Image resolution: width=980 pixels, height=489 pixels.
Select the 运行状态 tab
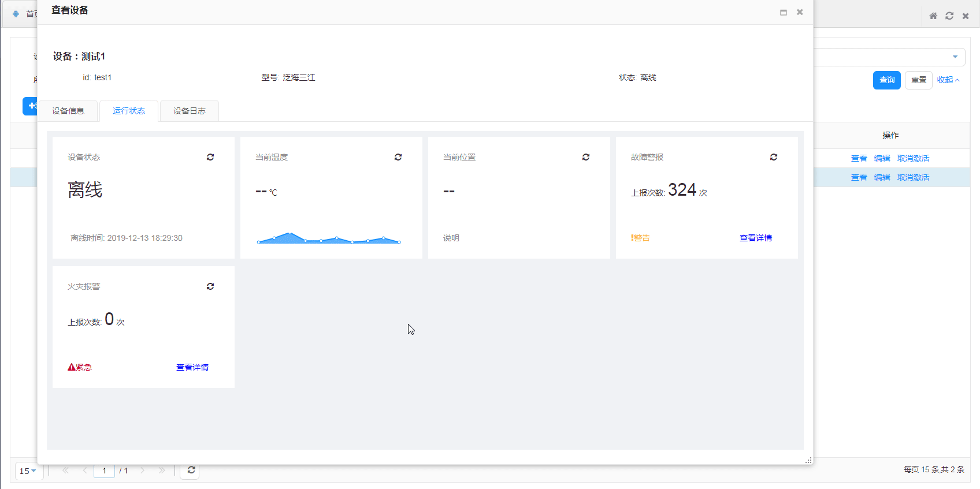click(x=129, y=111)
